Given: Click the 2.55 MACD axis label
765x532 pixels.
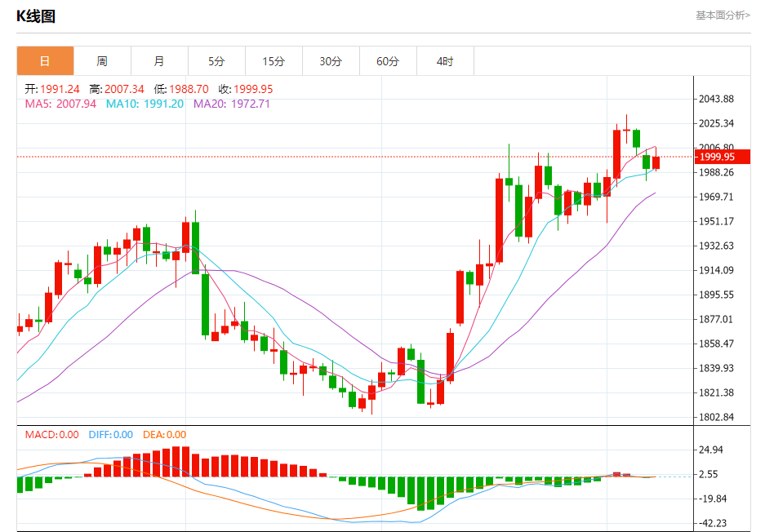Looking at the screenshot, I should click(709, 474).
